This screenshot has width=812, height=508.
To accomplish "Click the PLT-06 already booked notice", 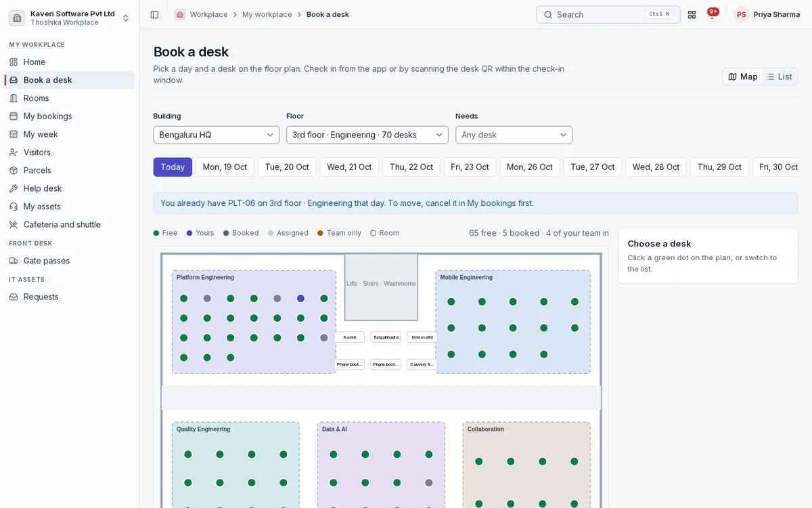I will pos(476,203).
